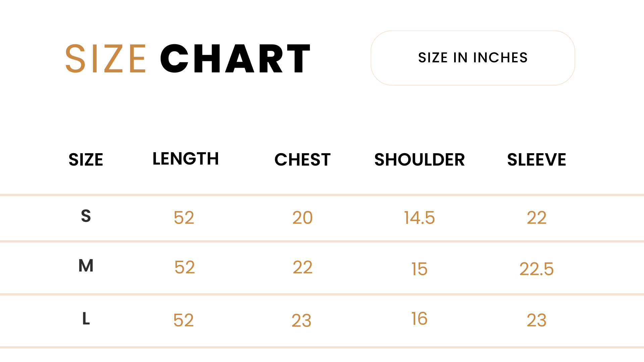Click the SIZE CHART title
Image resolution: width=644 pixels, height=362 pixels.
188,59
